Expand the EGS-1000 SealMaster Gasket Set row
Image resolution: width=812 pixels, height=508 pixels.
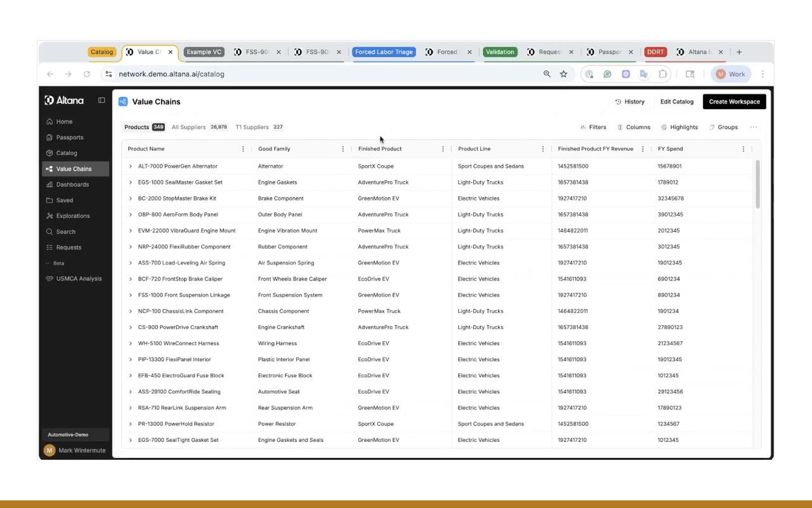click(131, 182)
